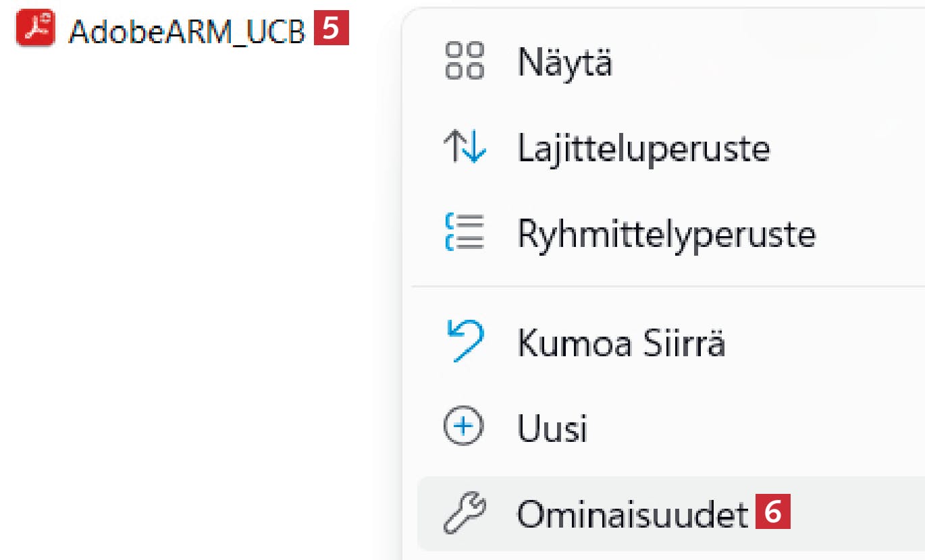Image resolution: width=925 pixels, height=560 pixels.
Task: Select the AdobeARM_UCB file name label
Action: point(186,31)
